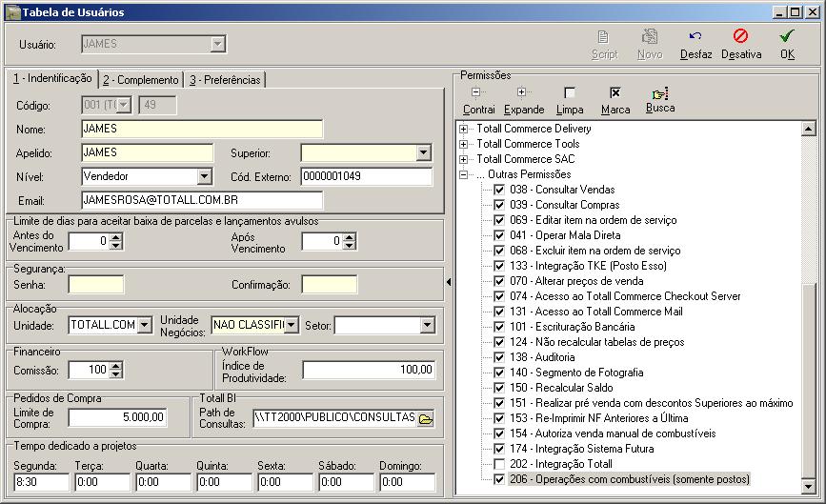Image resolution: width=826 pixels, height=504 pixels.
Task: Switch to 3 - Preferências tab
Action: click(225, 80)
